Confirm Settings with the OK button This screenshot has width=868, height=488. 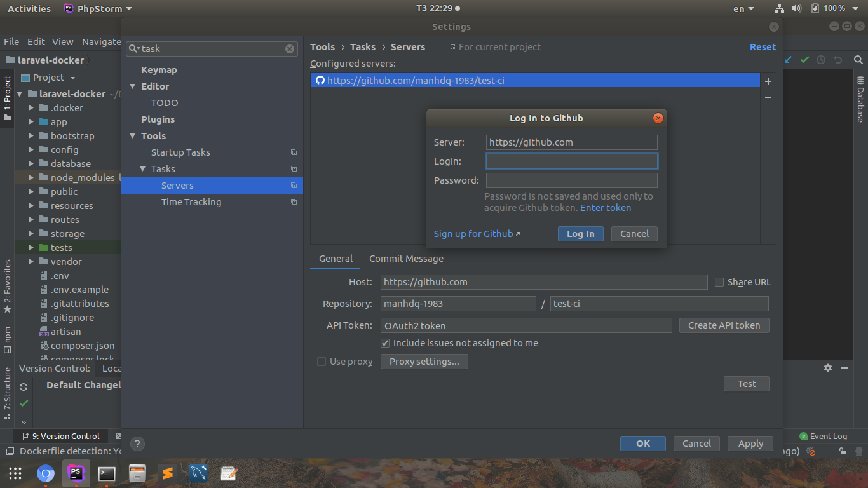pos(643,444)
